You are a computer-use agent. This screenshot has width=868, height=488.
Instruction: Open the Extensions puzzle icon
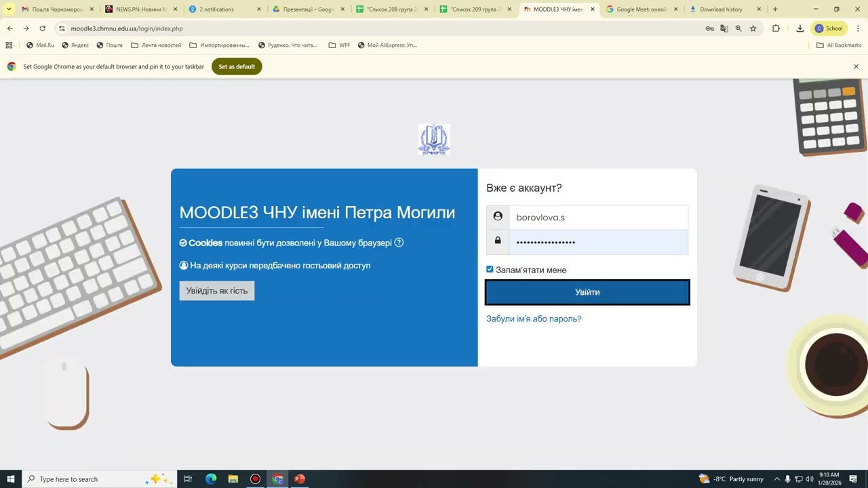776,28
